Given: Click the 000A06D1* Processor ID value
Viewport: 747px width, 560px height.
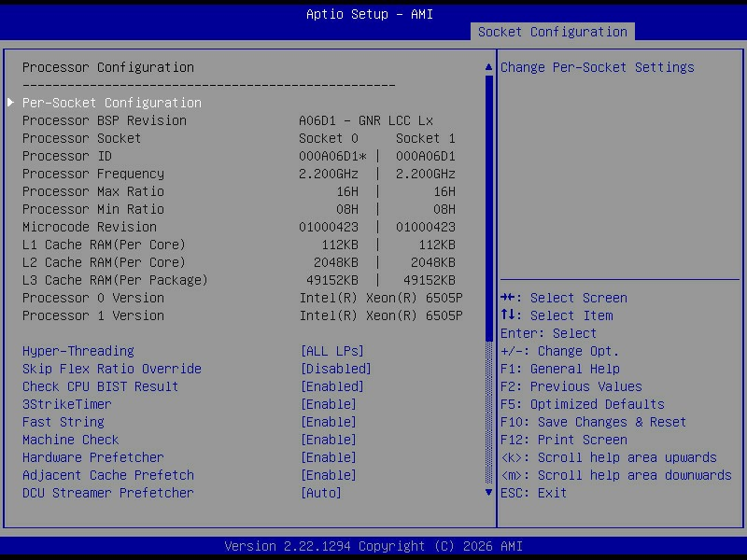Looking at the screenshot, I should [332, 156].
